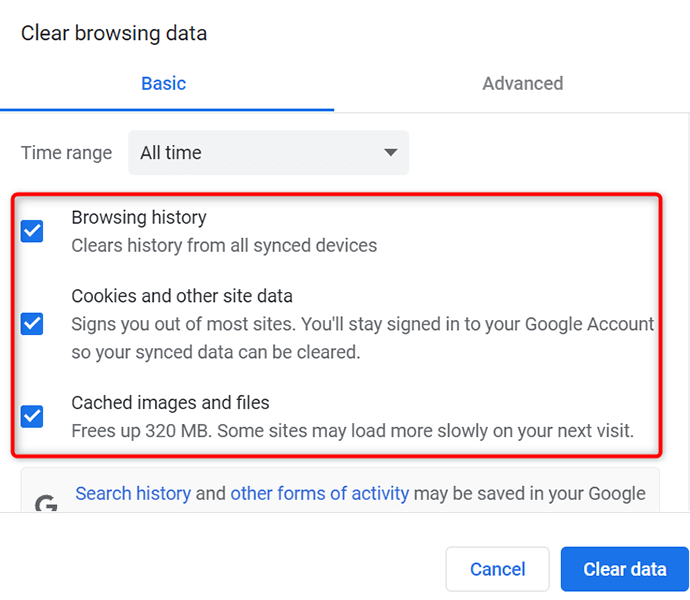This screenshot has width=690, height=600.
Task: Click the Cached images and files label
Action: (170, 403)
